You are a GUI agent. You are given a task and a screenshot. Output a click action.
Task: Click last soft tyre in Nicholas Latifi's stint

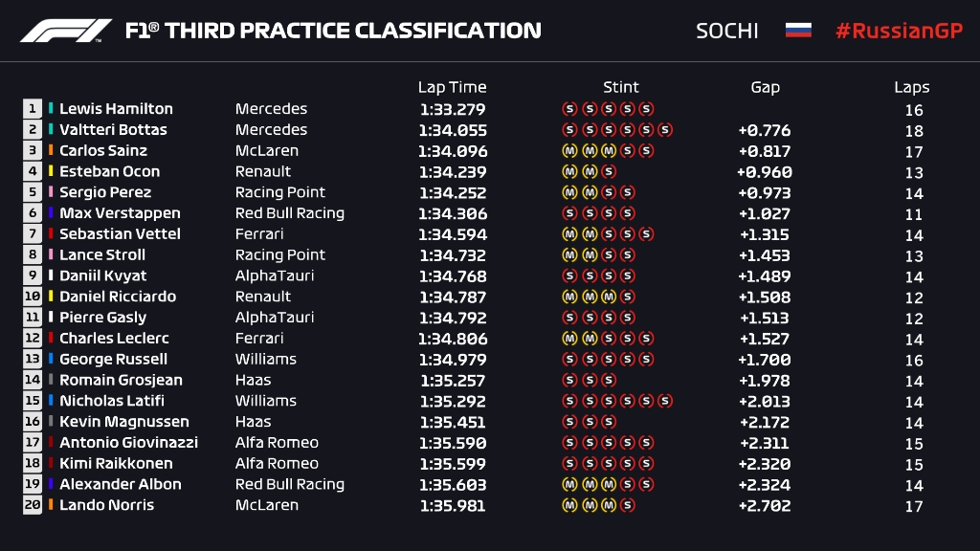665,402
